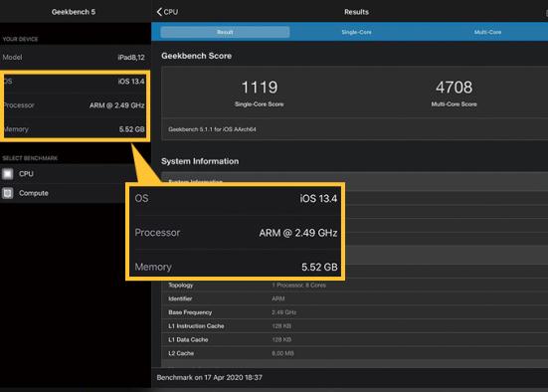The image size is (548, 392).
Task: Select the Identifier ARM row
Action: [355, 298]
